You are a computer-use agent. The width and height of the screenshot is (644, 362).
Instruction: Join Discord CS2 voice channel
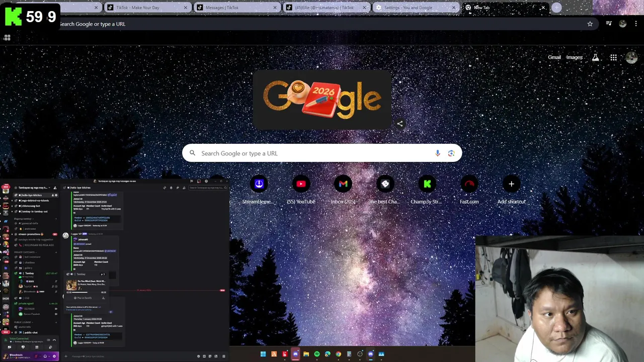tap(36, 298)
